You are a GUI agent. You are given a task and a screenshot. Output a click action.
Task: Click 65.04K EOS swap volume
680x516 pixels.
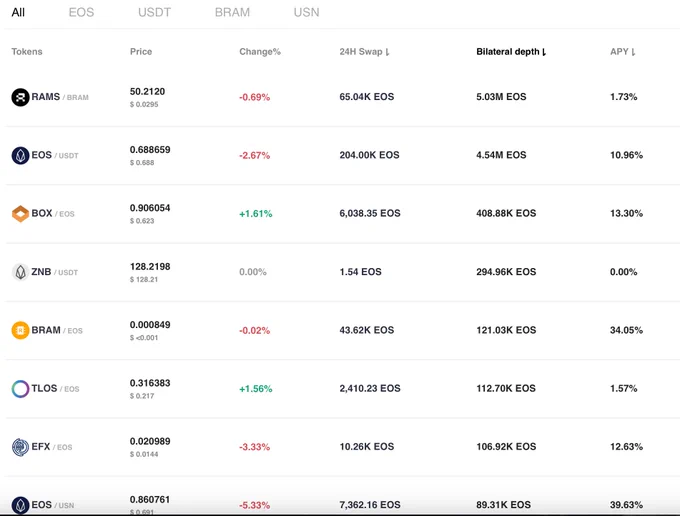pos(367,97)
